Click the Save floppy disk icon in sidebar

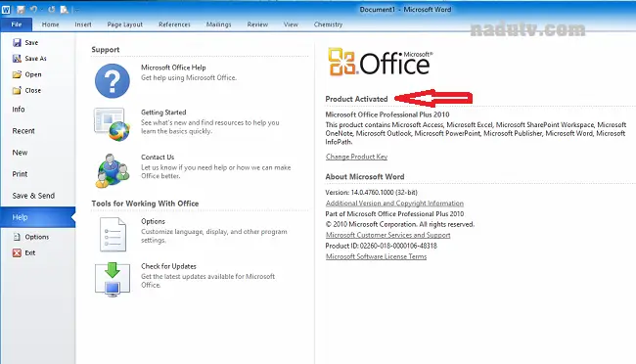pos(17,43)
